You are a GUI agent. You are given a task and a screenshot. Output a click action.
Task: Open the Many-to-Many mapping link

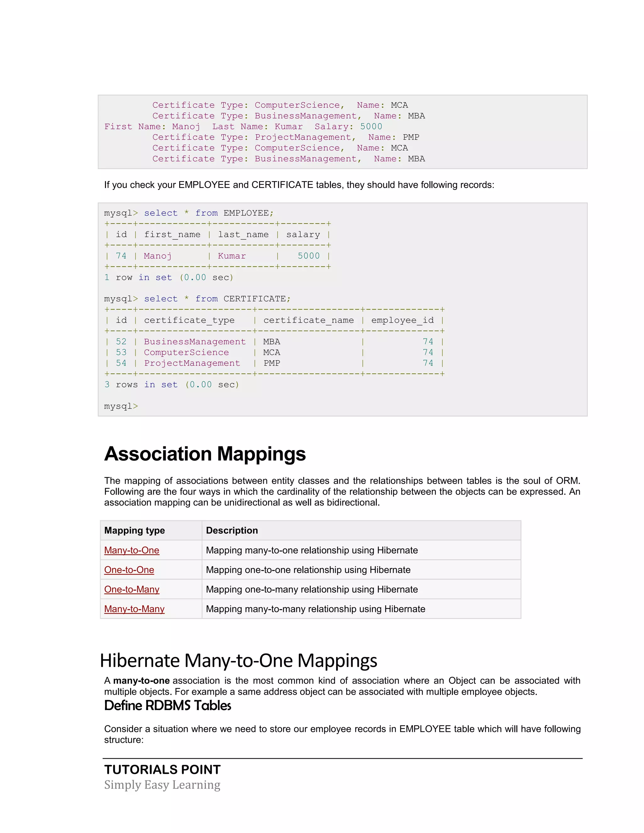point(134,609)
